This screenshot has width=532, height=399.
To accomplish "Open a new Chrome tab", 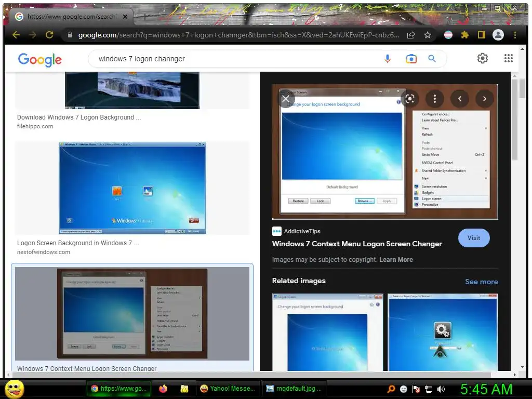I will tap(144, 16).
